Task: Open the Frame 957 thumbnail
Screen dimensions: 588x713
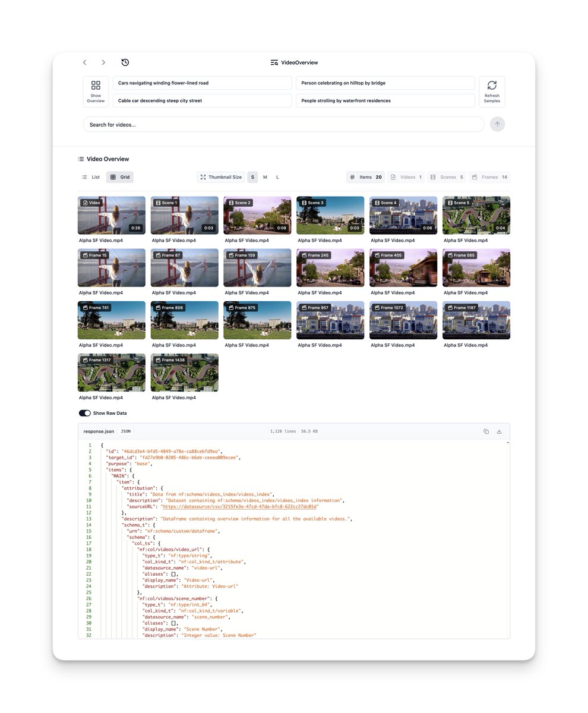Action: point(330,320)
